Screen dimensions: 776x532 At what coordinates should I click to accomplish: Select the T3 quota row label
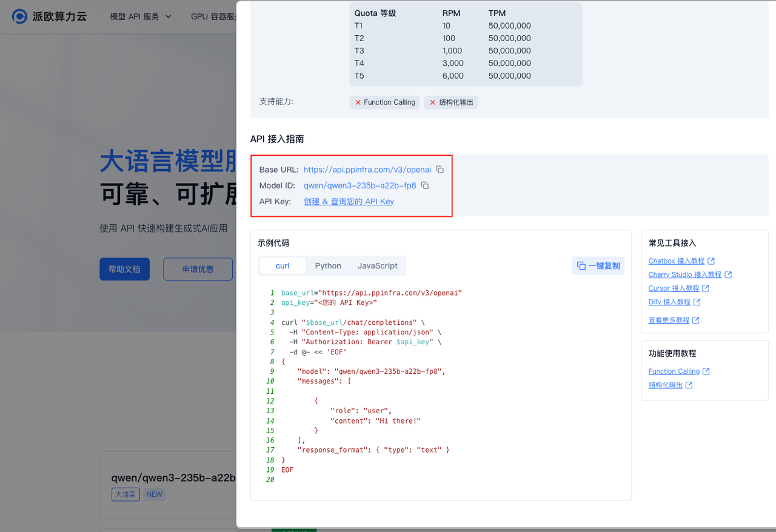[359, 51]
